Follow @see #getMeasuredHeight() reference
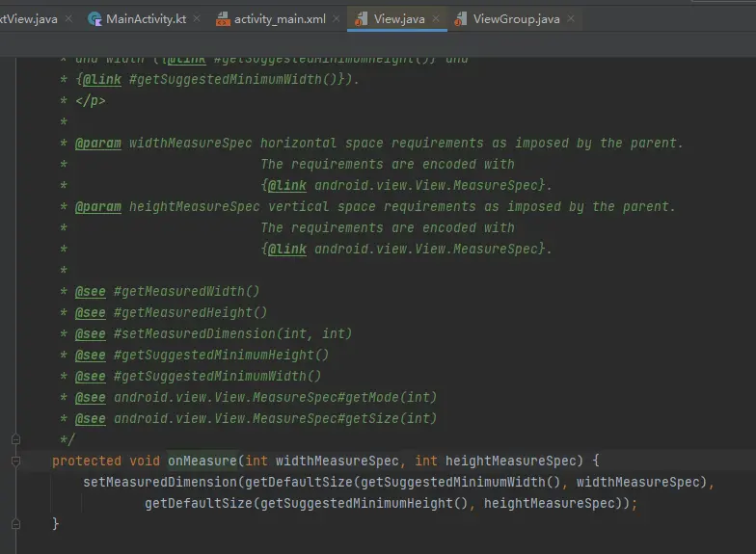Viewport: 756px width, 554px height. click(191, 312)
